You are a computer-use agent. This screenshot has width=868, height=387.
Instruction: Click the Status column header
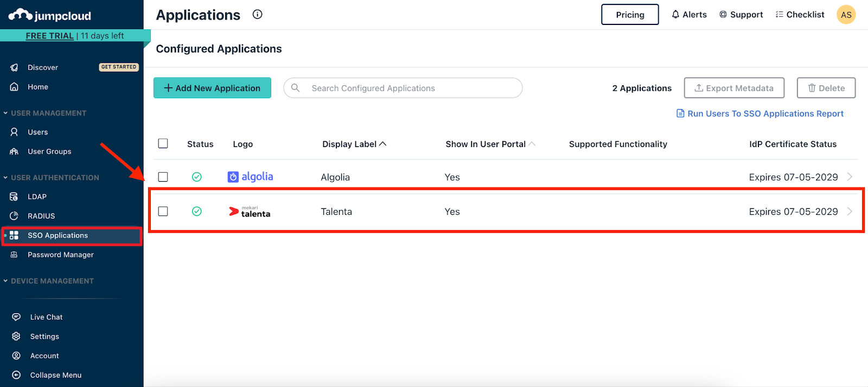pos(200,144)
